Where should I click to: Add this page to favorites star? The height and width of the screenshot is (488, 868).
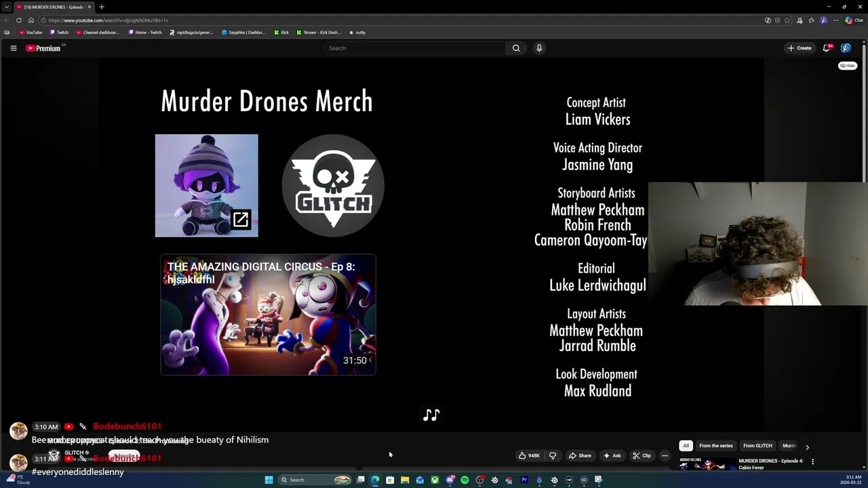[787, 20]
